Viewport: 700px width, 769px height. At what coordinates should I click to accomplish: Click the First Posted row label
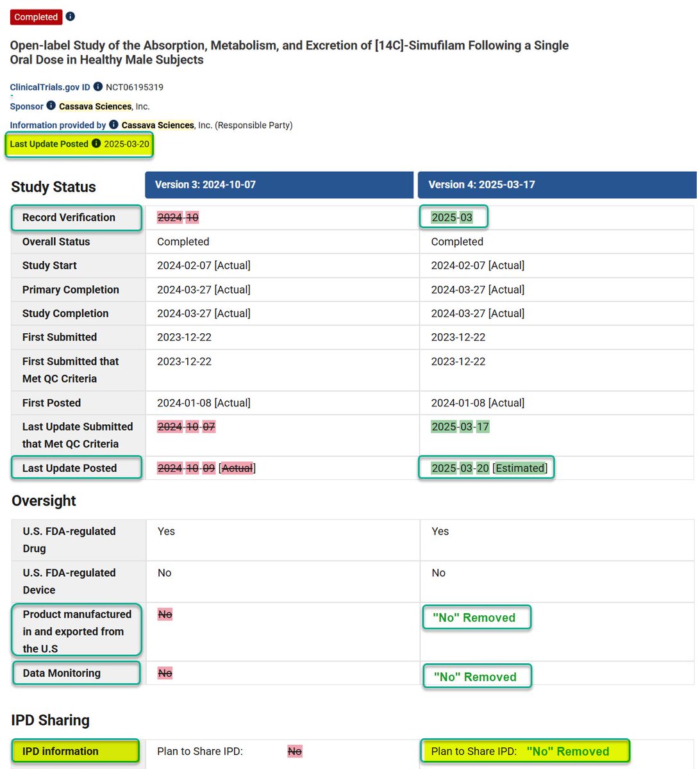click(51, 403)
